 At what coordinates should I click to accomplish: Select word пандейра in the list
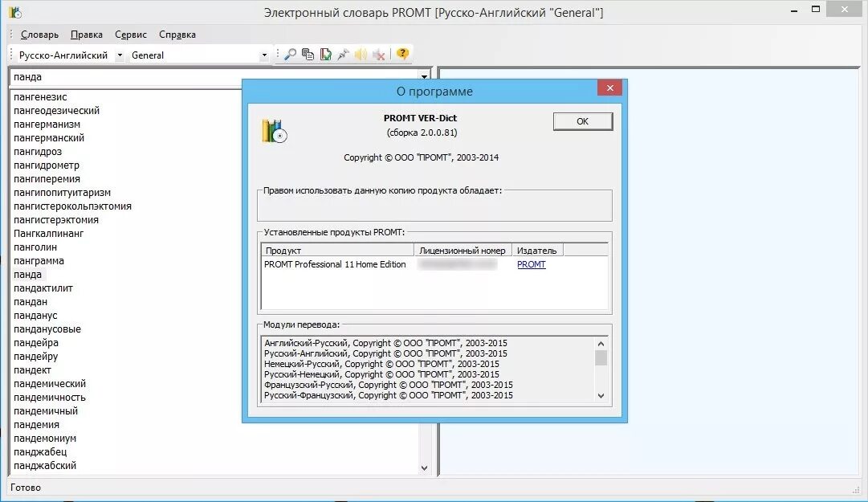click(36, 343)
